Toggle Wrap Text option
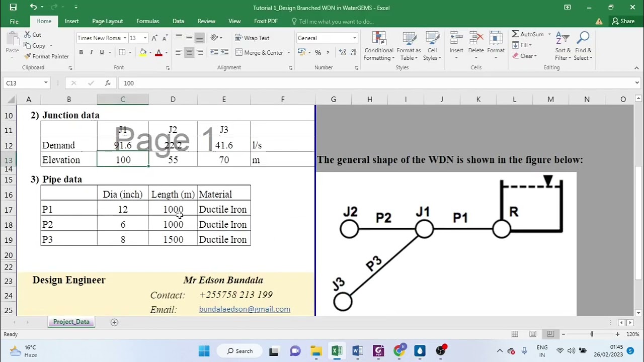644x362 pixels. click(252, 38)
